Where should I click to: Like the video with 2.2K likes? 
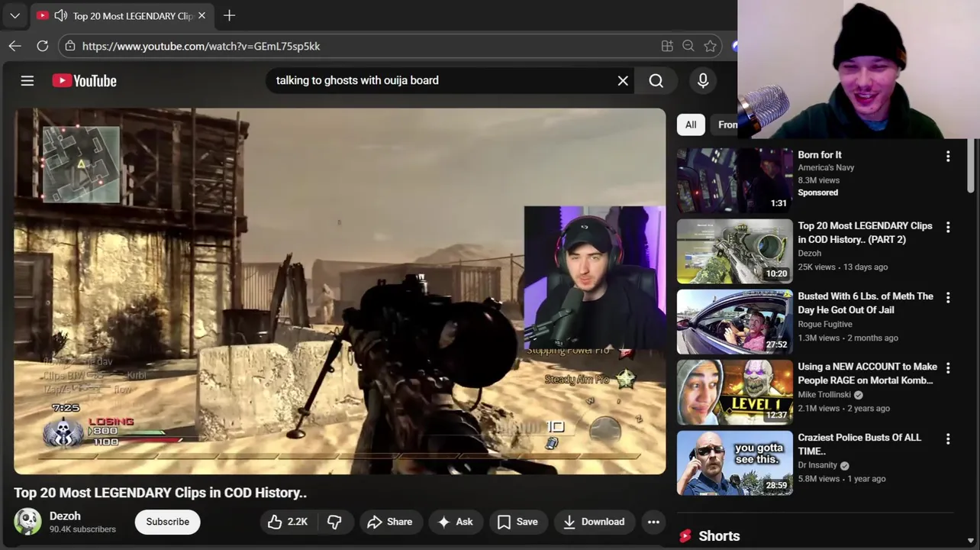(x=289, y=522)
